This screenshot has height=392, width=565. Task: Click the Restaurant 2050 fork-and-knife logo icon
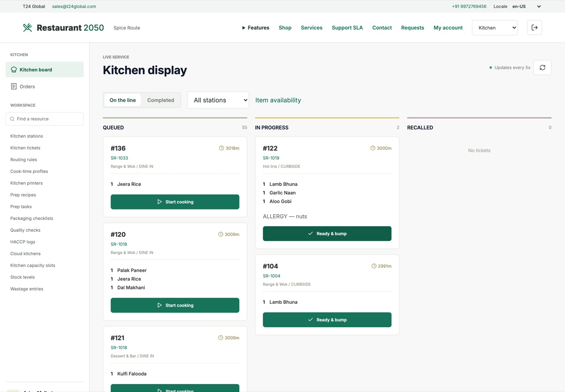point(27,28)
